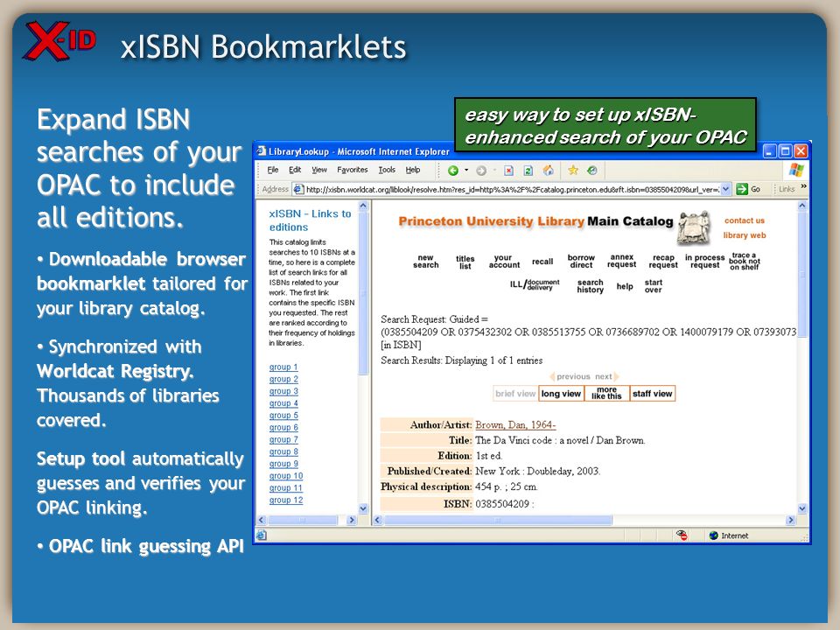
Task: Click the Princeton library crest image
Action: pos(694,227)
